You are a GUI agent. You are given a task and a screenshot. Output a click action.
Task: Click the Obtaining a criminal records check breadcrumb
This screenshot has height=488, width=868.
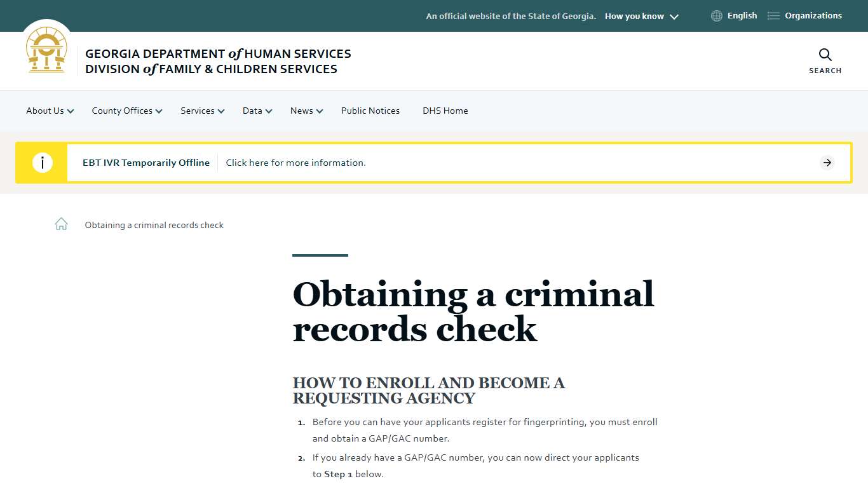(x=154, y=224)
